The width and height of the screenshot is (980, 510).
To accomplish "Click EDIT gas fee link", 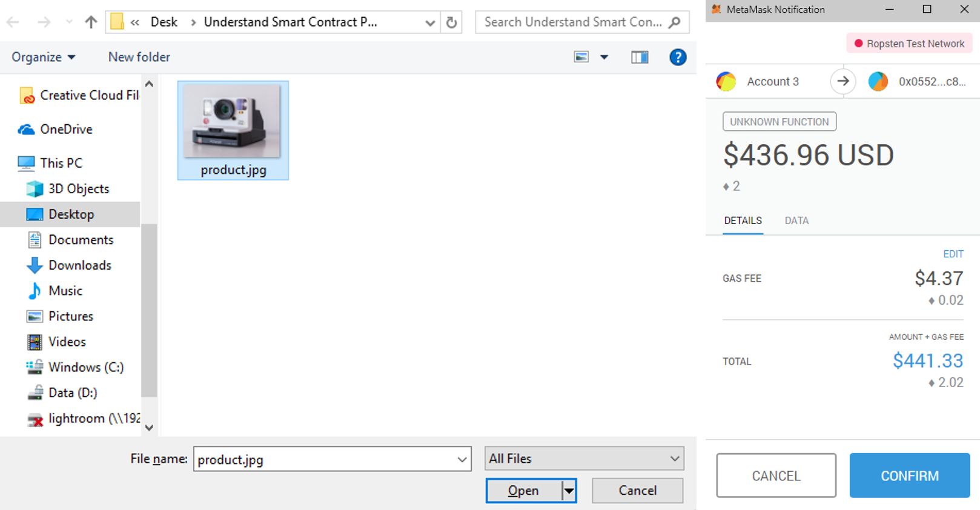I will click(x=953, y=254).
